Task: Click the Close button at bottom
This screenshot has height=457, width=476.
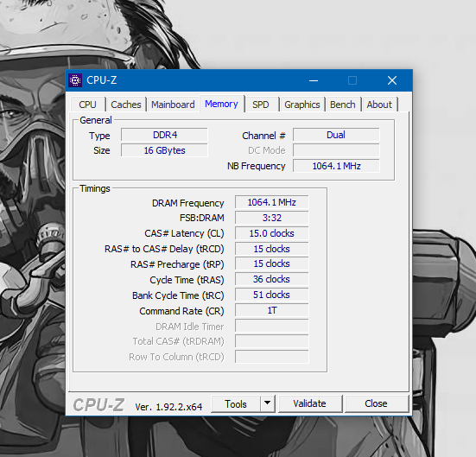Action: pos(377,403)
